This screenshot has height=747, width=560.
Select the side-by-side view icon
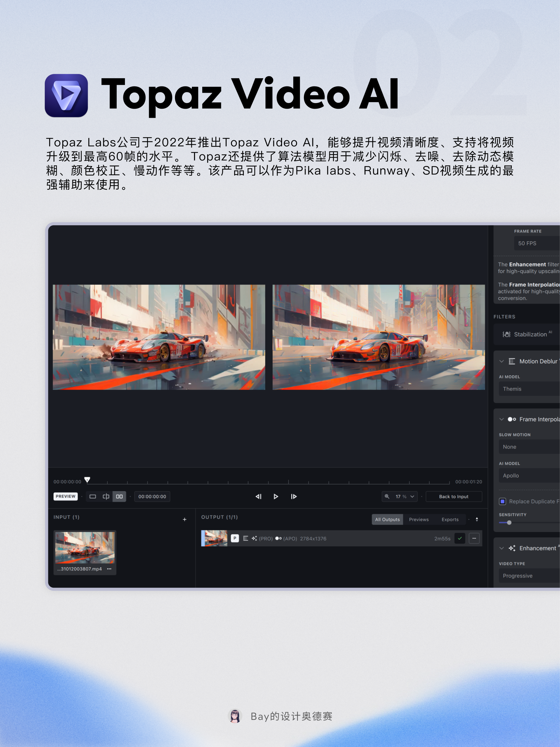(x=119, y=496)
